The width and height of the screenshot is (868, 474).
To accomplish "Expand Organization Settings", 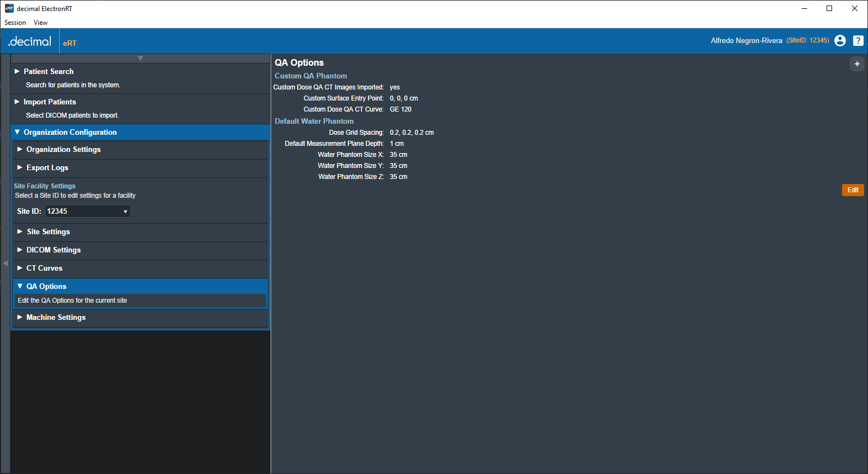I will tap(140, 149).
